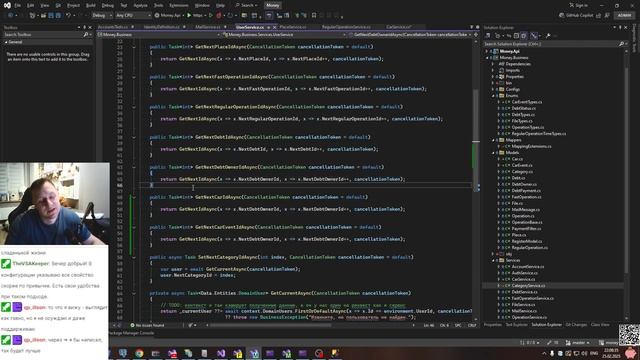Click the red Hot Reload flame icon

click(219, 15)
